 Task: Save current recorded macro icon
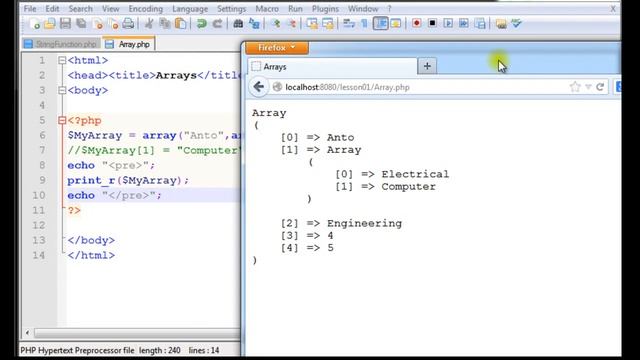tap(480, 23)
